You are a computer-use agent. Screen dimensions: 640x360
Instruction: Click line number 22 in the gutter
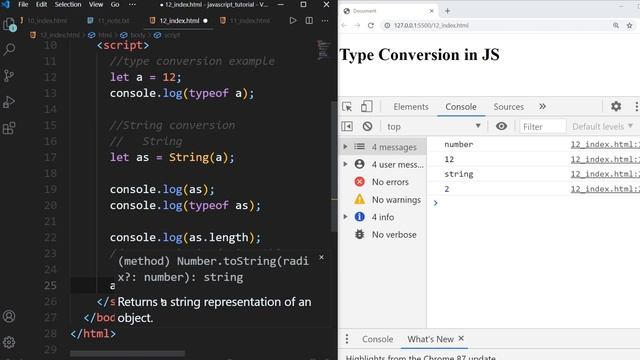(50, 237)
